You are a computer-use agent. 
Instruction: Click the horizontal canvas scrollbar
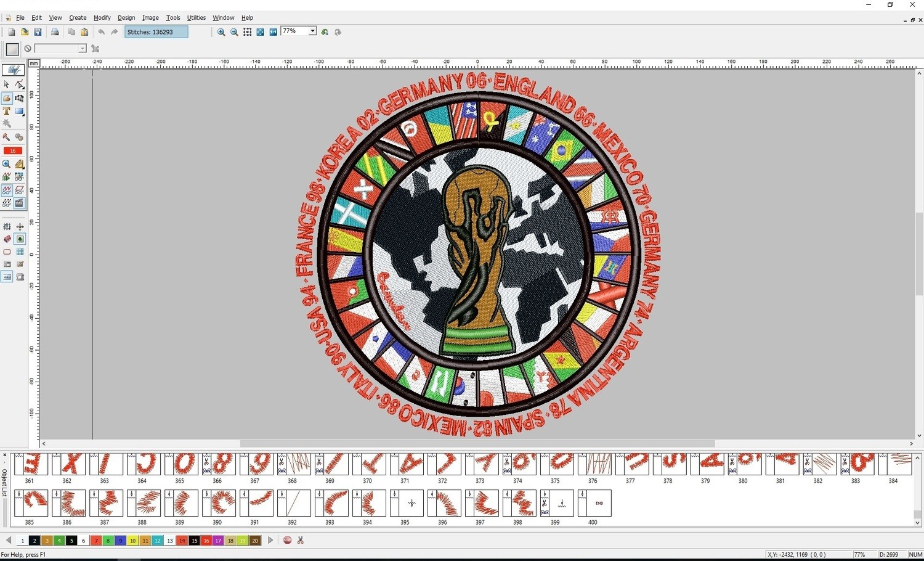477,444
